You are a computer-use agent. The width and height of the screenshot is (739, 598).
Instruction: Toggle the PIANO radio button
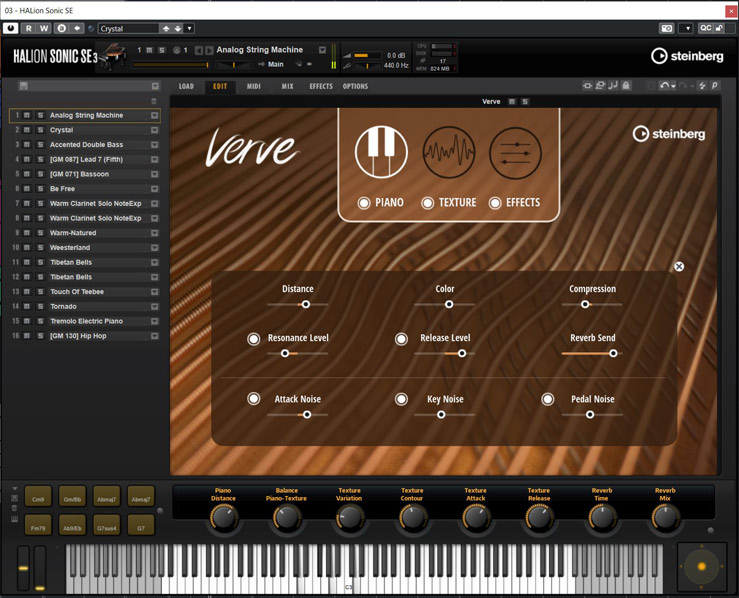[x=364, y=203]
